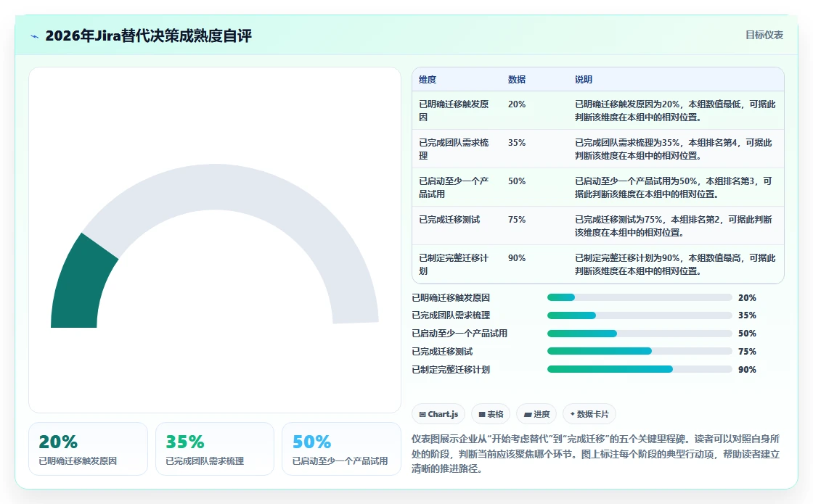
Task: Click description mentioning 本组排名第4
Action: pyautogui.click(x=674, y=149)
